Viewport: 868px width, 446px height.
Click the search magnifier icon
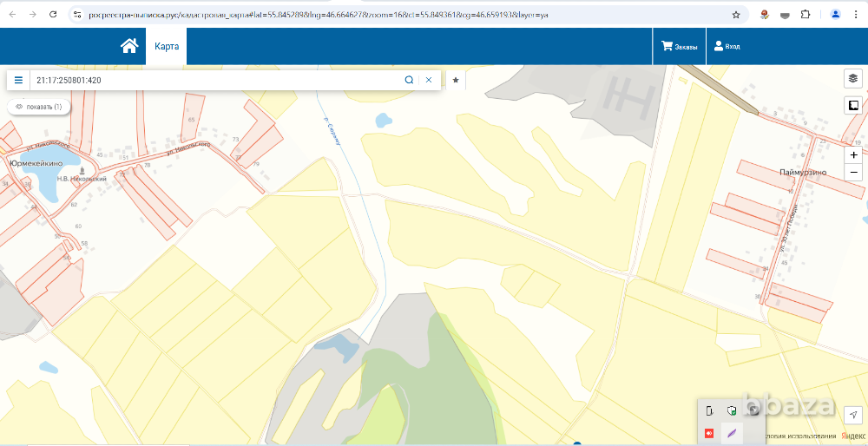click(409, 80)
